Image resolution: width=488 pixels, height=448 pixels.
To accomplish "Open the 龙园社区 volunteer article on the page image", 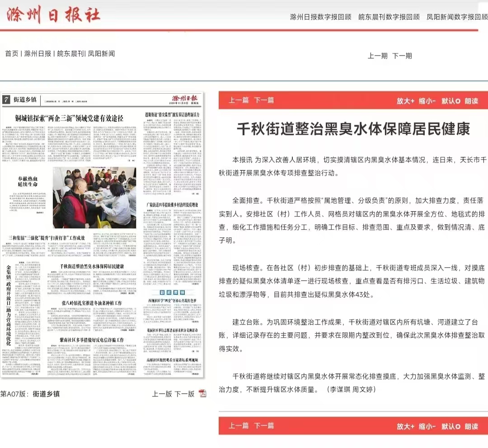I will 173,330.
